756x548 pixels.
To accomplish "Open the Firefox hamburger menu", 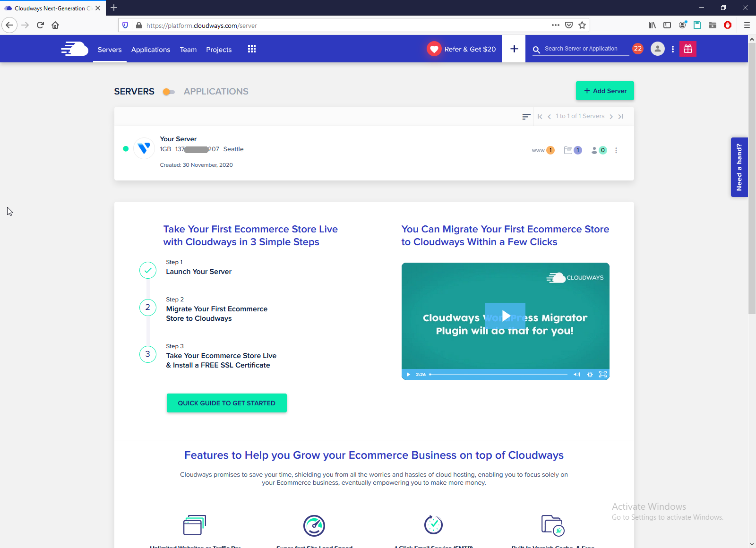I will tap(747, 25).
